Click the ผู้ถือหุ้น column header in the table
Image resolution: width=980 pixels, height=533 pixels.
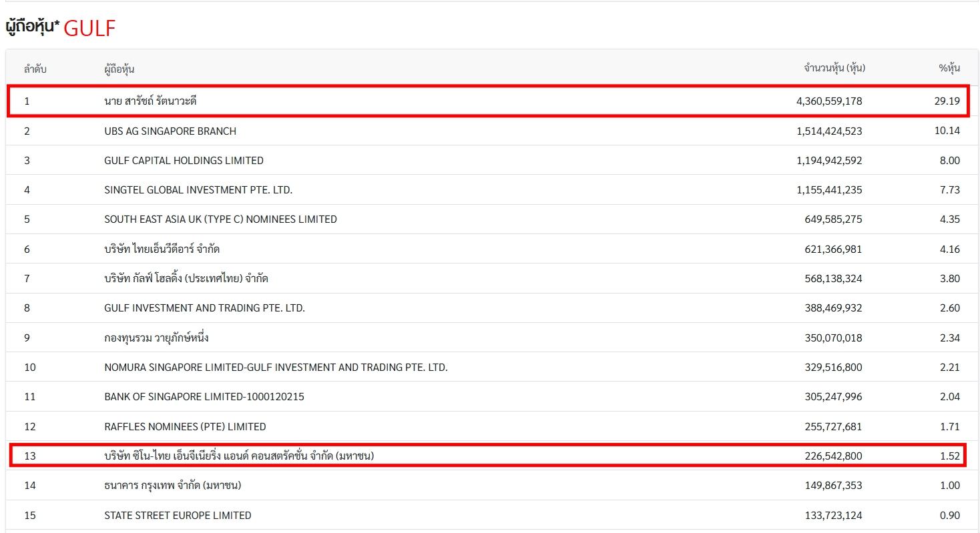click(119, 69)
